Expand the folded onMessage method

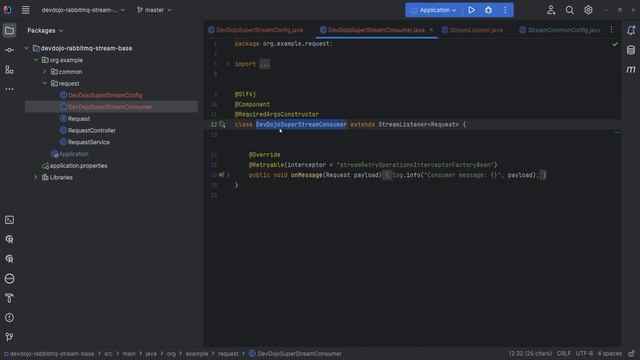coord(228,175)
